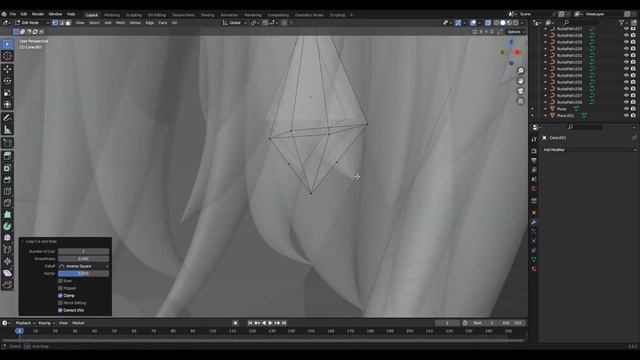The height and width of the screenshot is (360, 640).
Task: Select the Rip Region tool
Action: (x=7, y=284)
